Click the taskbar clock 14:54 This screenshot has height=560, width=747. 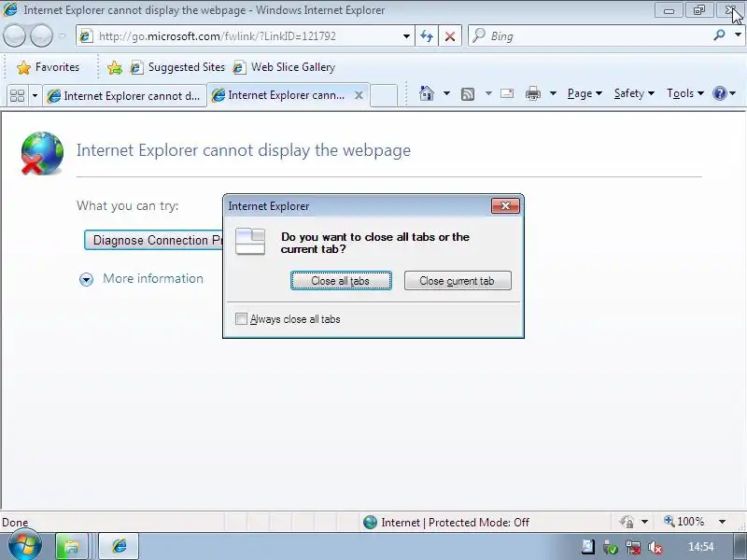click(x=701, y=547)
